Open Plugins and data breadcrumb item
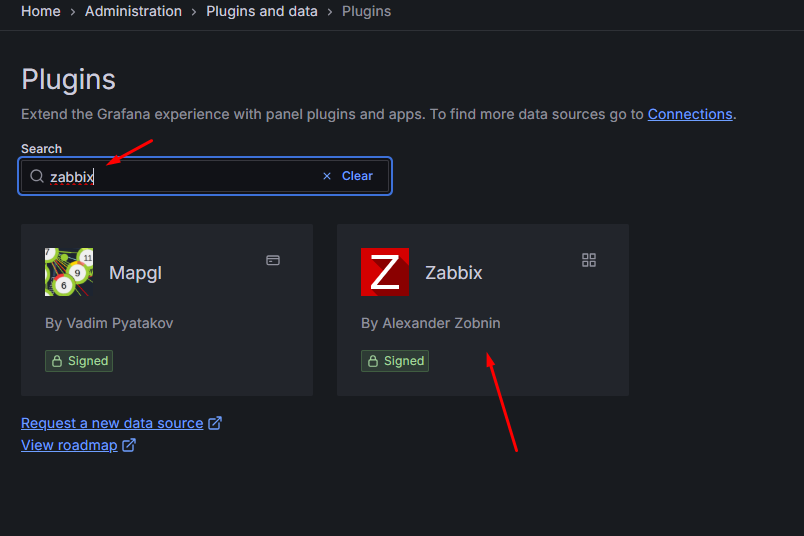804x536 pixels. (x=262, y=11)
